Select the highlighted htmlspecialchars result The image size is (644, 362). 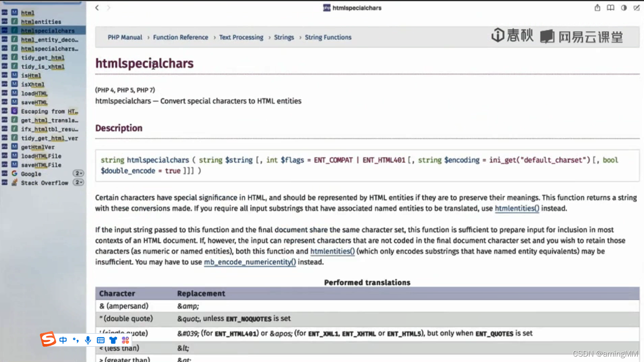[43, 30]
